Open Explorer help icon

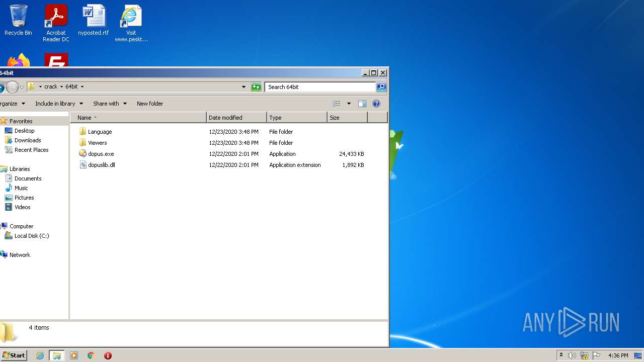pyautogui.click(x=376, y=104)
